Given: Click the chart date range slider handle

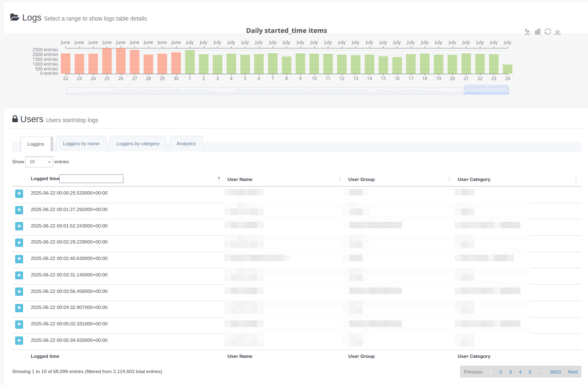Looking at the screenshot, I should [465, 90].
